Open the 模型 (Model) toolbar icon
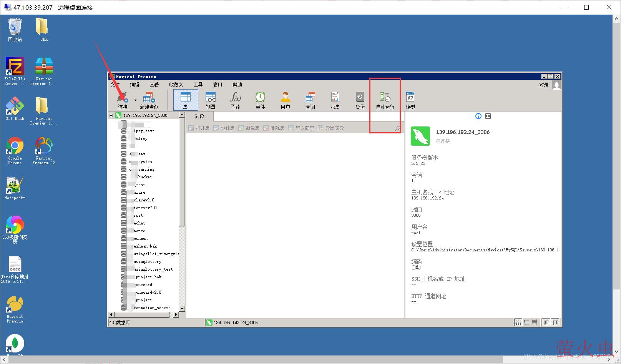 410,100
